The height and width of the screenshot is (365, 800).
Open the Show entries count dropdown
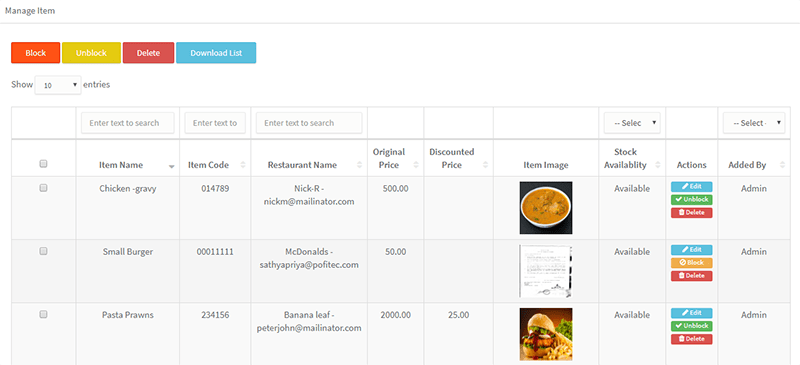pyautogui.click(x=58, y=85)
